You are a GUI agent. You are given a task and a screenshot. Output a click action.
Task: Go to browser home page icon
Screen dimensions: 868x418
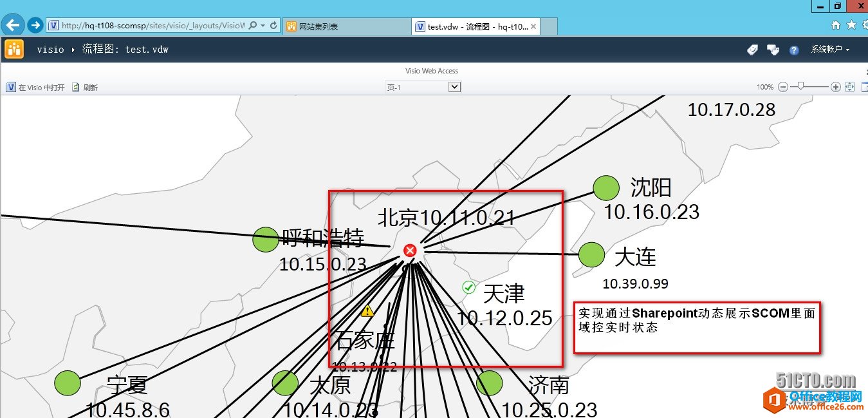pyautogui.click(x=836, y=25)
